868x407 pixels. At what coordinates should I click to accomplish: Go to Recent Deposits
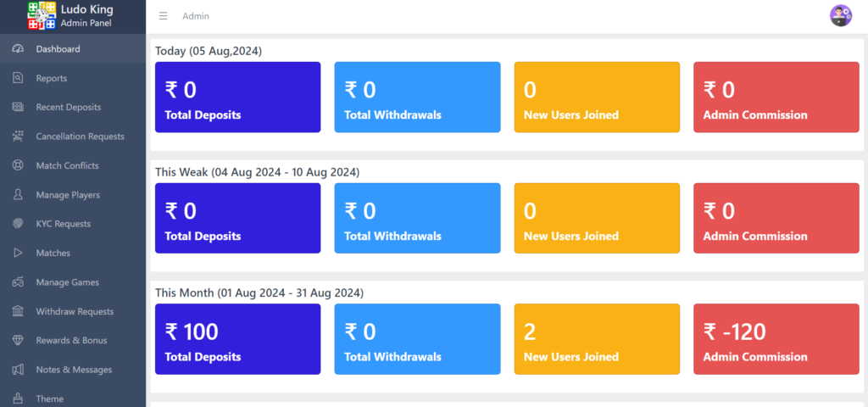click(x=73, y=107)
